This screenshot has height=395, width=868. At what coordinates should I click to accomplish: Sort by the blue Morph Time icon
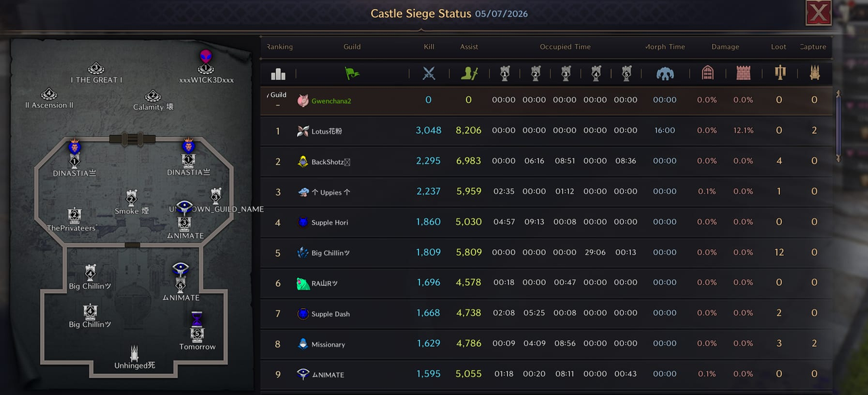click(665, 73)
